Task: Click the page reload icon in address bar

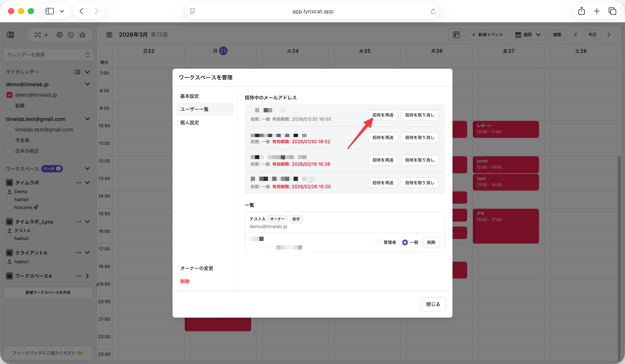Action: [x=433, y=11]
